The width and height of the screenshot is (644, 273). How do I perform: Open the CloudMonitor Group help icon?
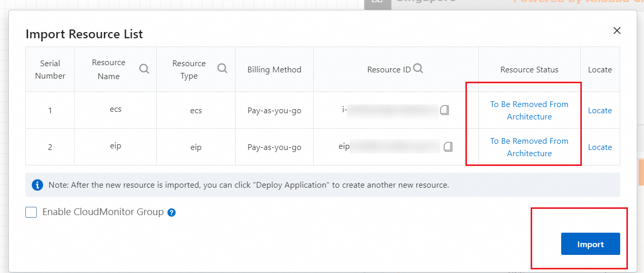point(172,213)
